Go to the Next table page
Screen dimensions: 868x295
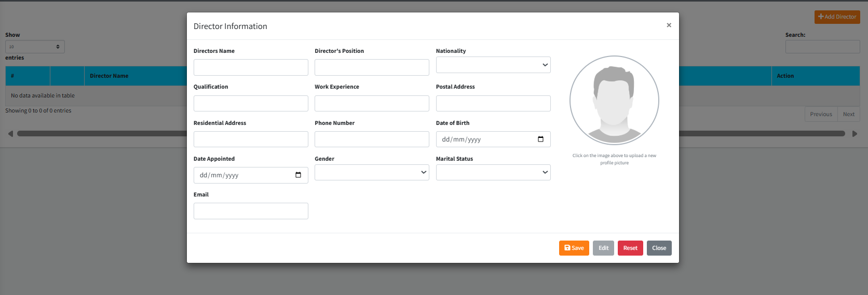tap(848, 114)
